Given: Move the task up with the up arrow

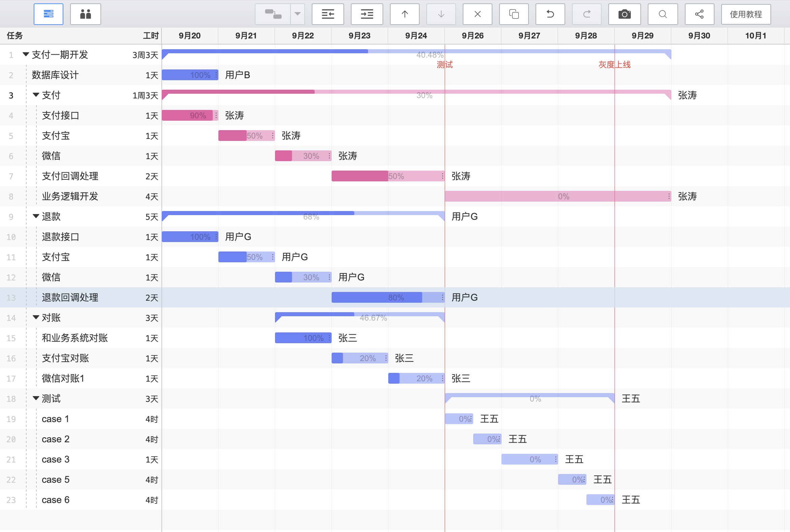Looking at the screenshot, I should tap(405, 14).
